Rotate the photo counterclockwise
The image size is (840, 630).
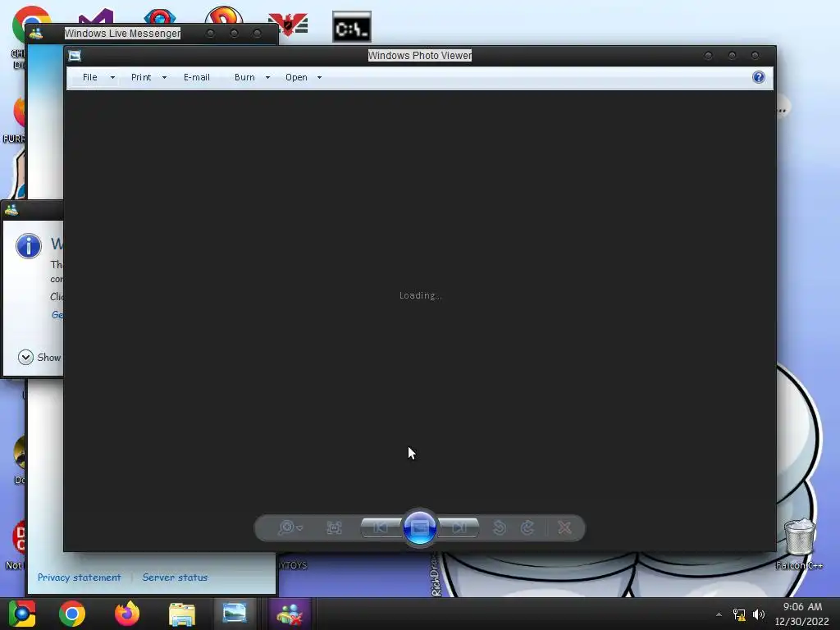[500, 527]
